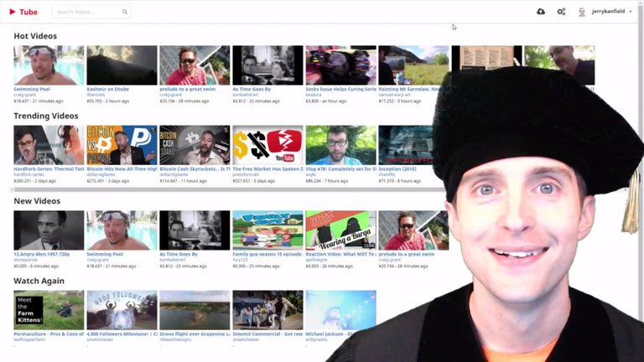Click the 4,000 Followers Milestone title link
The image size is (644, 362).
[x=122, y=334]
